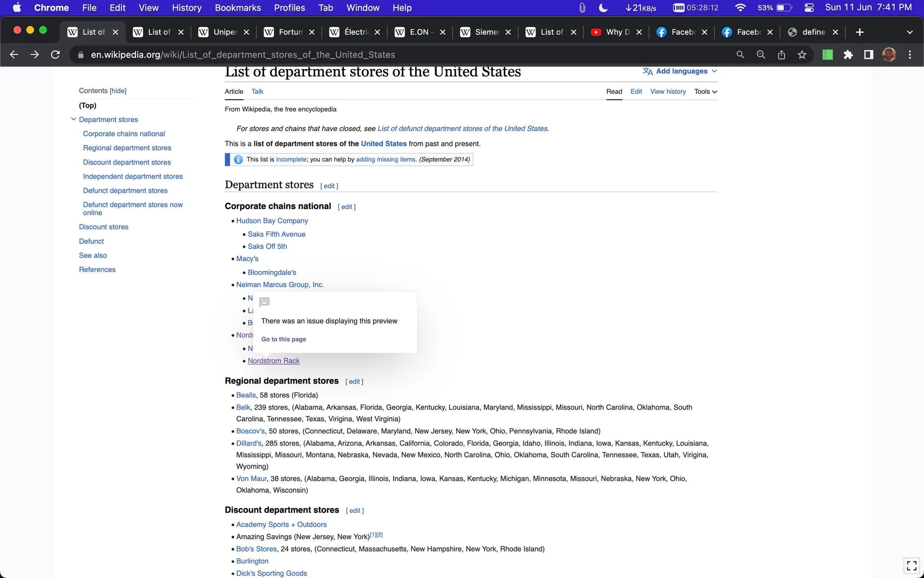
Task: Open the Neiman Marcus Group, Inc. link
Action: click(x=280, y=285)
